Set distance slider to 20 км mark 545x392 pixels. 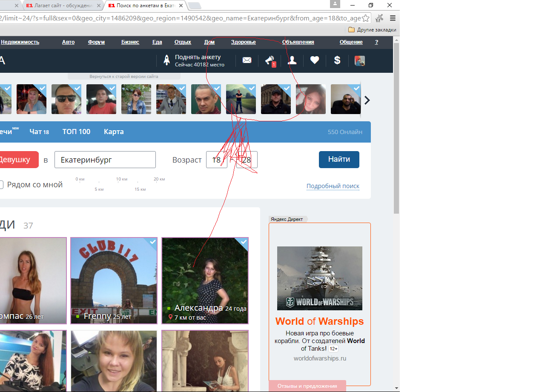click(x=159, y=179)
